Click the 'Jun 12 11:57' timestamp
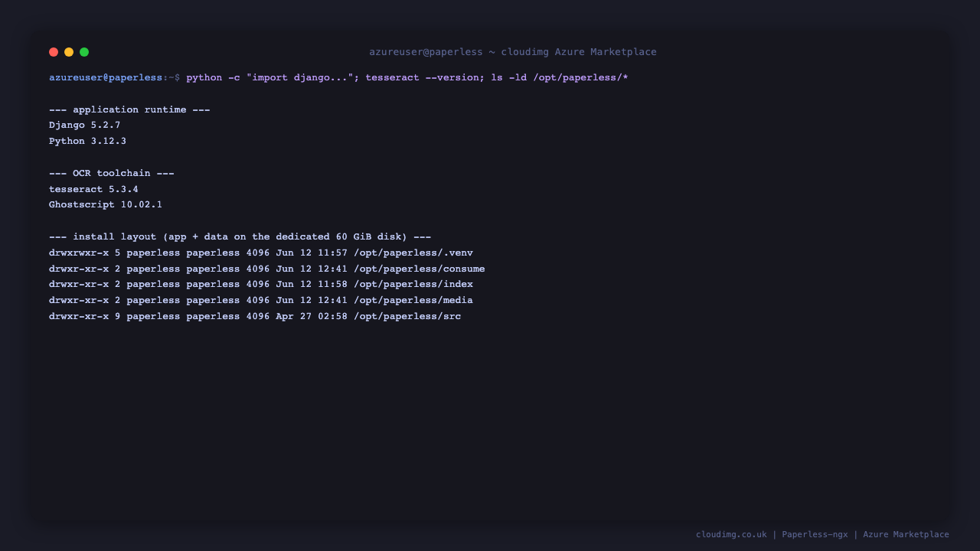 click(x=312, y=253)
